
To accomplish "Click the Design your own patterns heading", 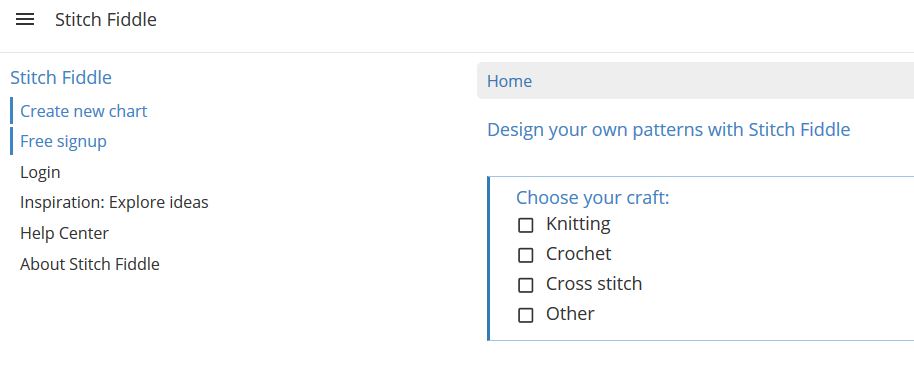I will (669, 129).
